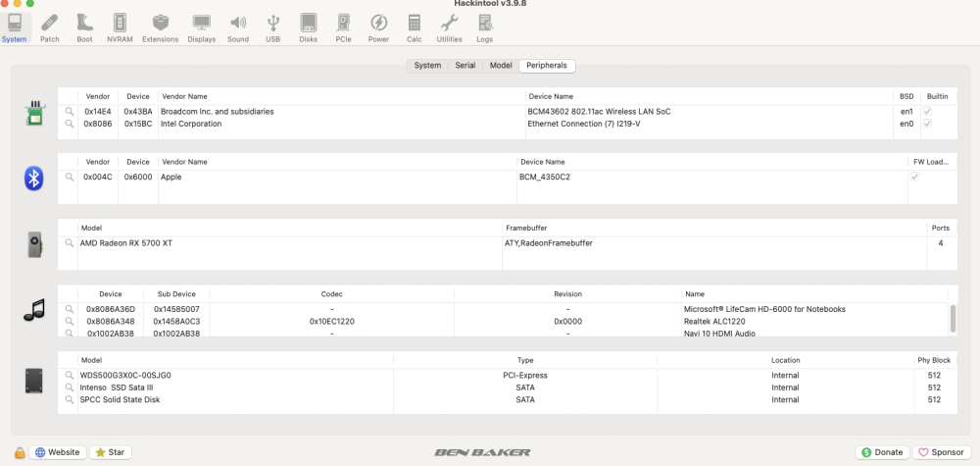980x466 pixels.
Task: Select Ethernet Connection (7) I219-V text
Action: pyautogui.click(x=584, y=124)
